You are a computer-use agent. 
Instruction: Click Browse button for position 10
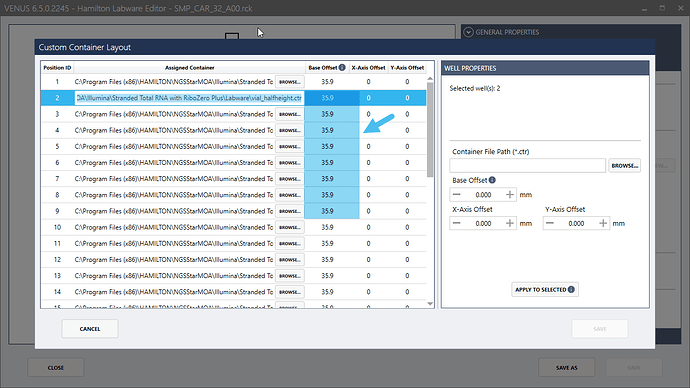(x=290, y=227)
